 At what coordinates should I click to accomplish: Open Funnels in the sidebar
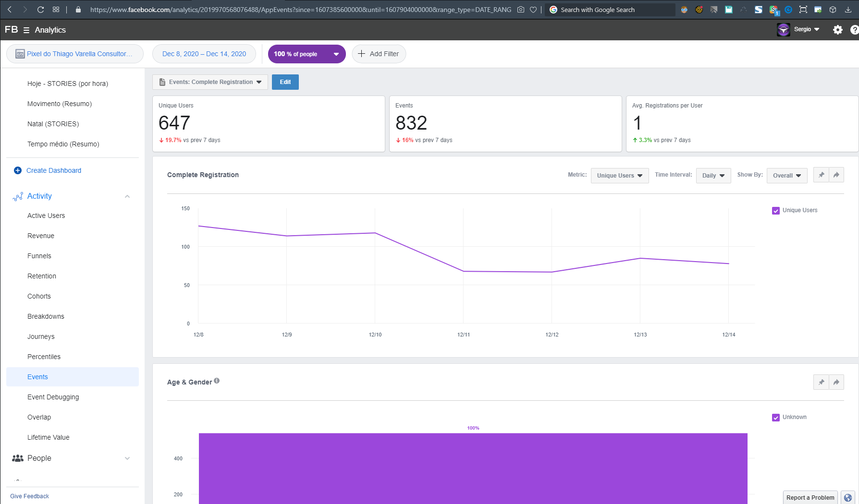click(39, 256)
